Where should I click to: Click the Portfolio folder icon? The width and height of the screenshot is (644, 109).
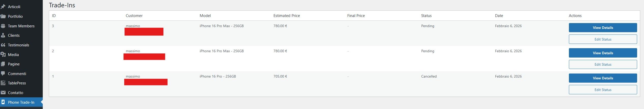tap(3, 16)
